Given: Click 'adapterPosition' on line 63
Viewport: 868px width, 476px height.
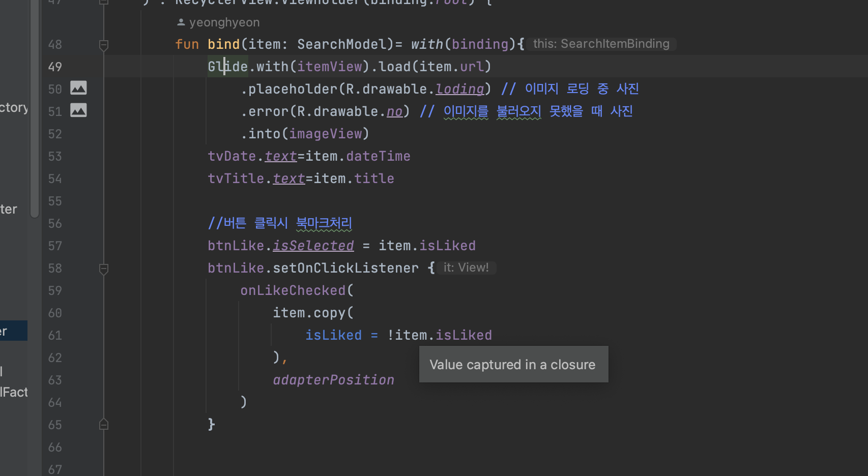Looking at the screenshot, I should point(334,380).
